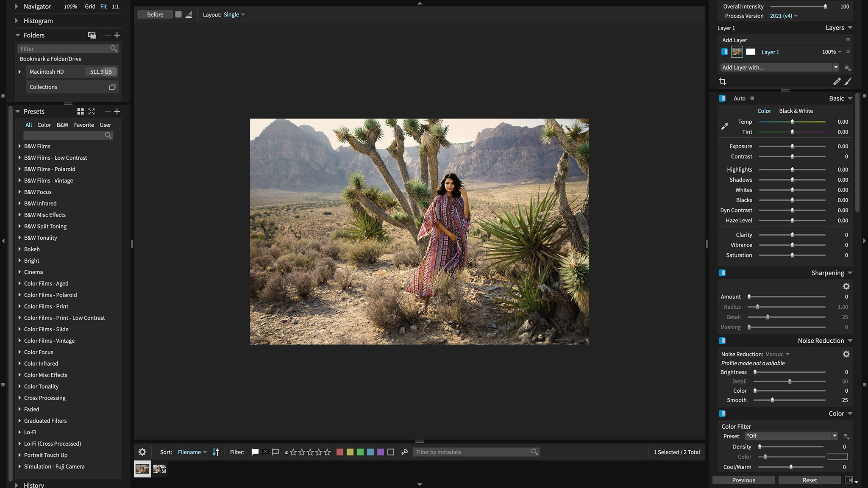The height and width of the screenshot is (488, 868).
Task: Click the second image thumbnail in filmstrip
Action: pyautogui.click(x=159, y=469)
